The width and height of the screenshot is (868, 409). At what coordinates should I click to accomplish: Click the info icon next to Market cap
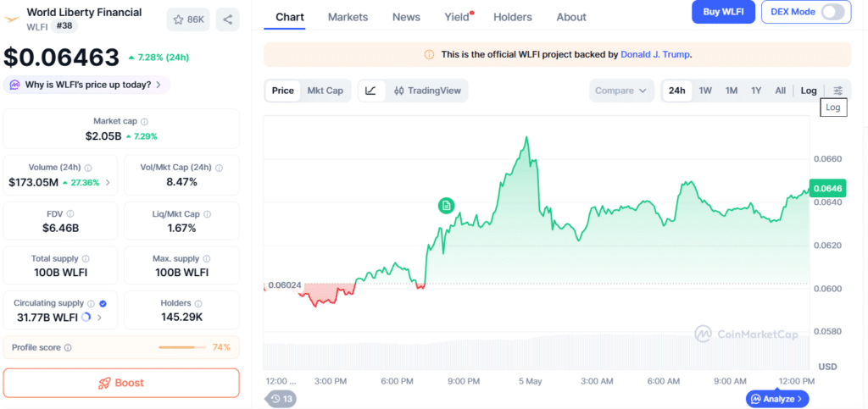coord(144,122)
